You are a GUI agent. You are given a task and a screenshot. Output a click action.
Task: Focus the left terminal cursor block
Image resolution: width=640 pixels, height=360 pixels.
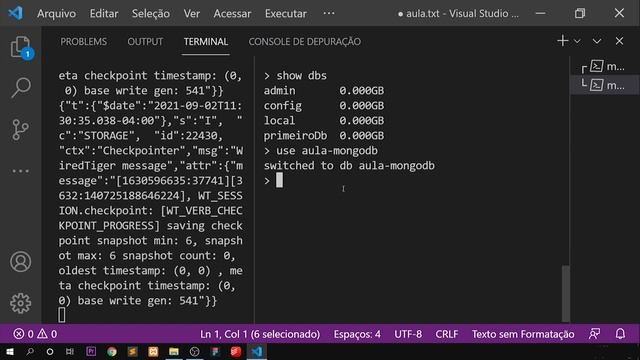[62, 315]
